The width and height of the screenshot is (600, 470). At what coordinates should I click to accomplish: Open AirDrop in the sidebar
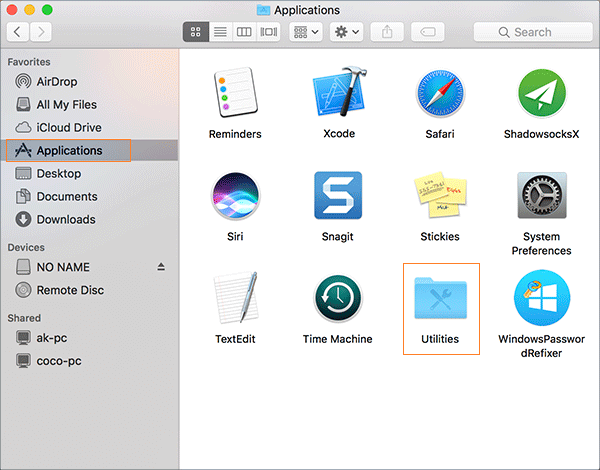90,82
